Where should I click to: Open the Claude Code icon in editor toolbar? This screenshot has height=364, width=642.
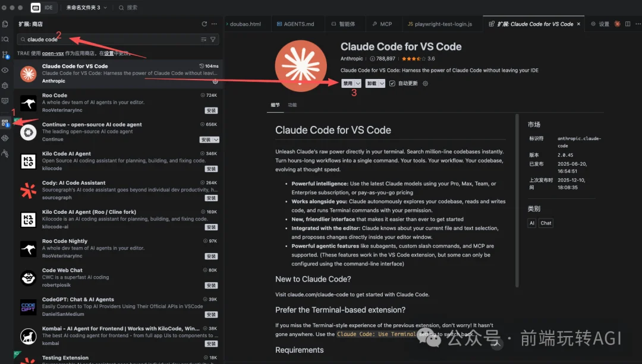click(x=617, y=24)
